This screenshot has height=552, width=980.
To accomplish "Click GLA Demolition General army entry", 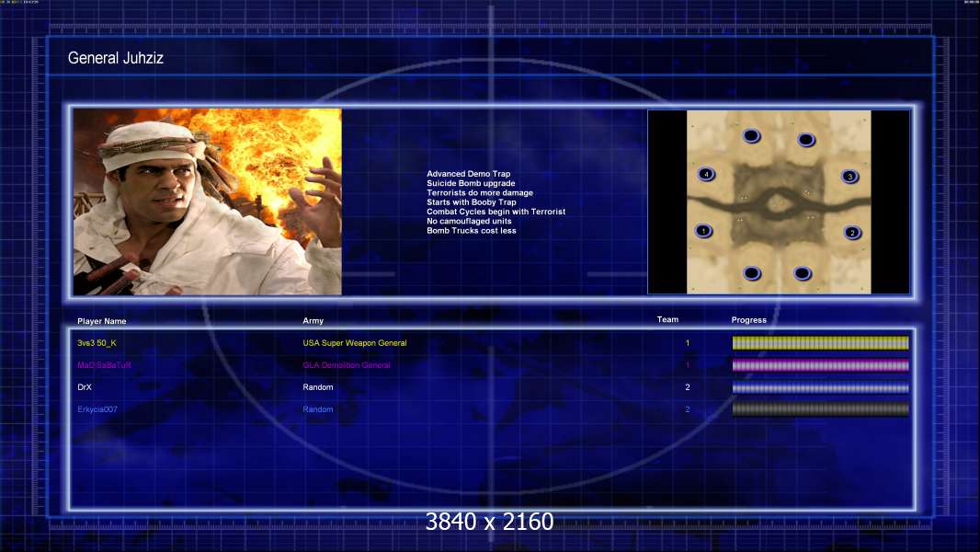I will 347,365.
